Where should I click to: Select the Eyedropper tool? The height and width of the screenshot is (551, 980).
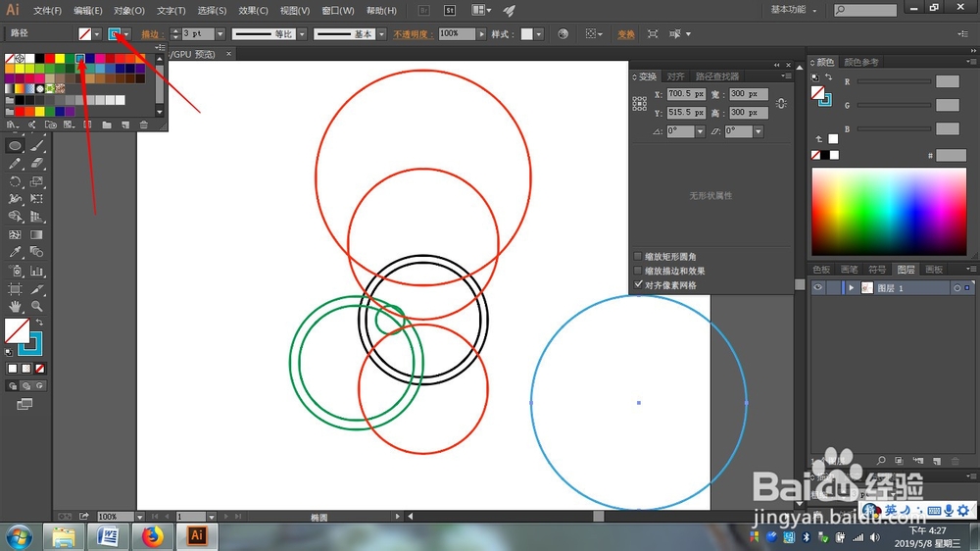(x=15, y=252)
